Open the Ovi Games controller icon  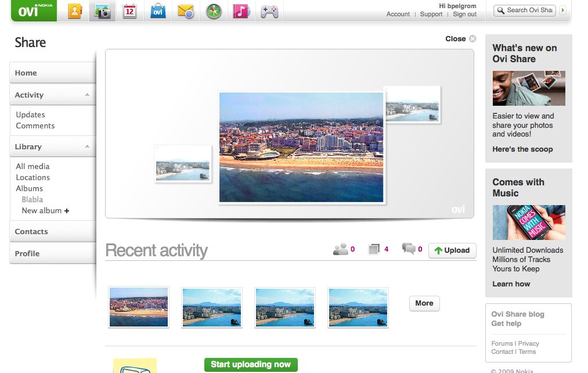click(269, 11)
